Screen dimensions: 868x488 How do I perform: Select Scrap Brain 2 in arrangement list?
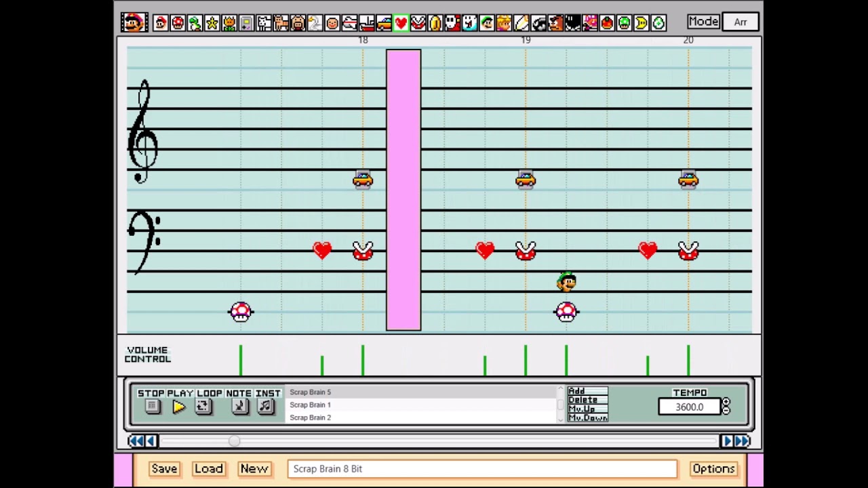tap(422, 418)
